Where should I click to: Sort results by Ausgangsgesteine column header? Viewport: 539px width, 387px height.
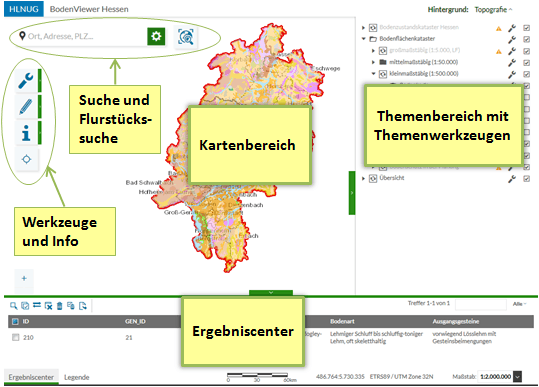click(x=455, y=321)
